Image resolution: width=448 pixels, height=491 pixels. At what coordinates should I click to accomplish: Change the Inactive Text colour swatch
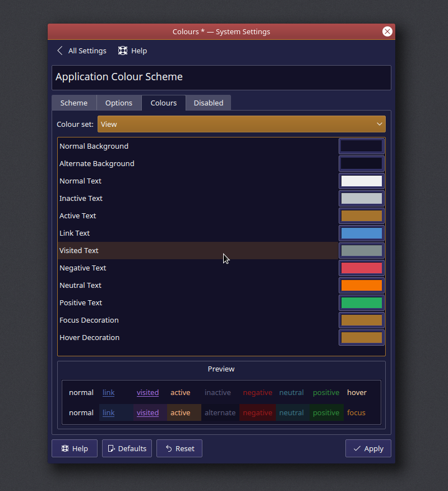[362, 198]
